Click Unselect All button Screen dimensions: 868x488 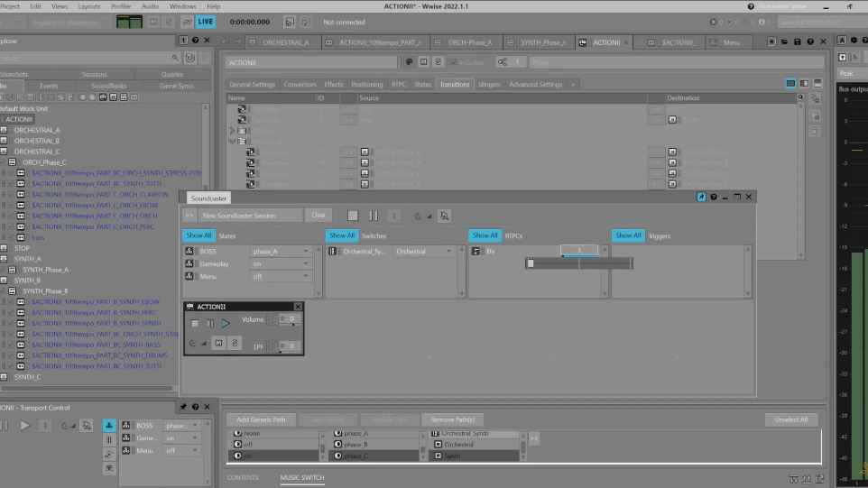coord(791,419)
